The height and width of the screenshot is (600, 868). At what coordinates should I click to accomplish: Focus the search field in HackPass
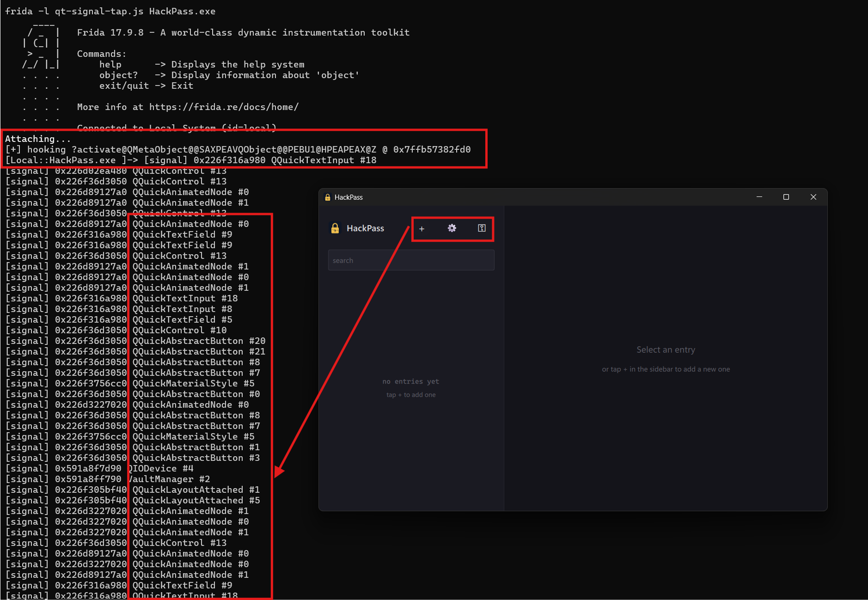(x=411, y=260)
